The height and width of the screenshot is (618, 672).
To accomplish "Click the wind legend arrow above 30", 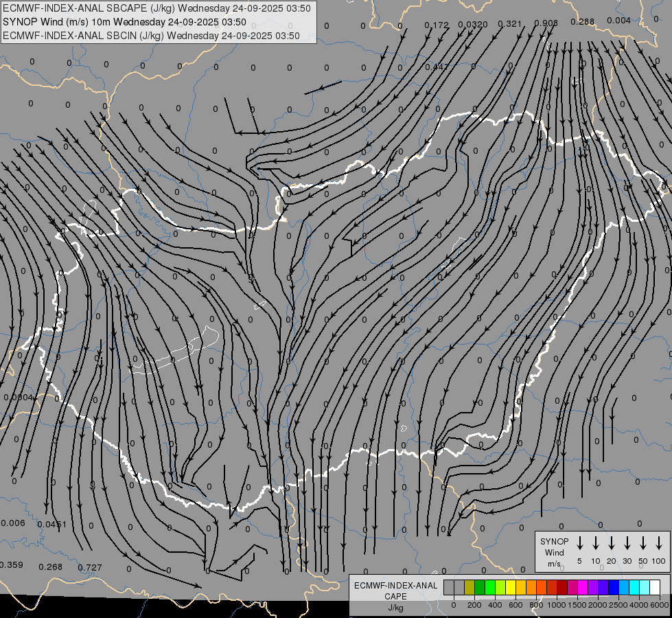I will click(x=627, y=543).
